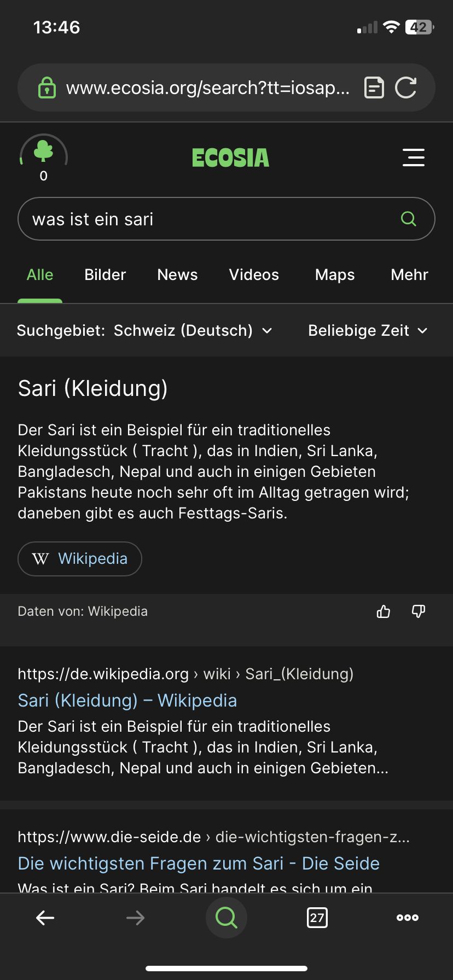Click the thumbs down feedback icon

pyautogui.click(x=419, y=611)
